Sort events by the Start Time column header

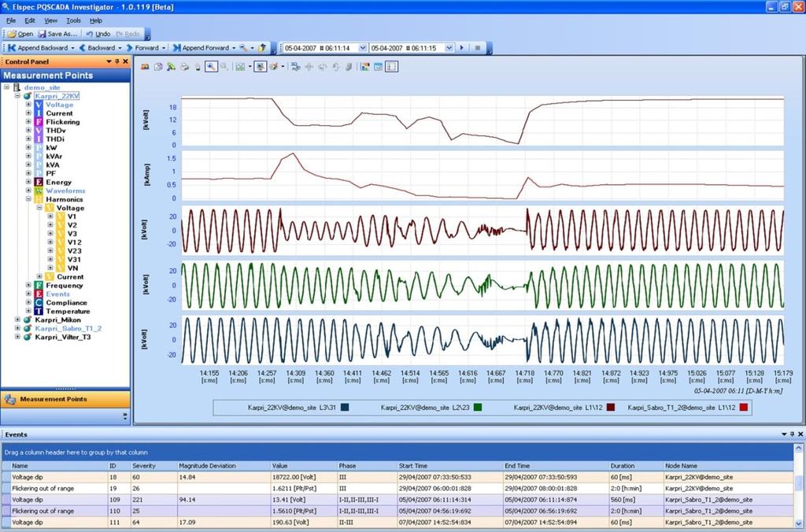[x=449, y=466]
